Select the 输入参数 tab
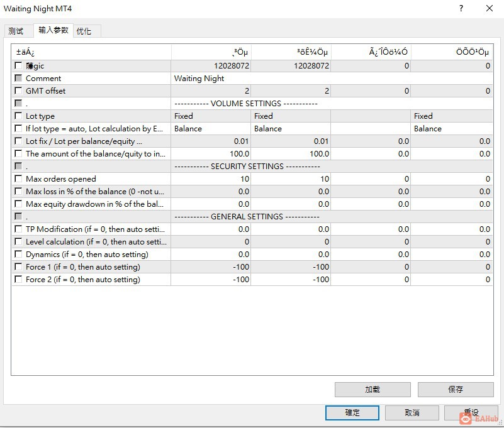The image size is (504, 428). (x=53, y=30)
